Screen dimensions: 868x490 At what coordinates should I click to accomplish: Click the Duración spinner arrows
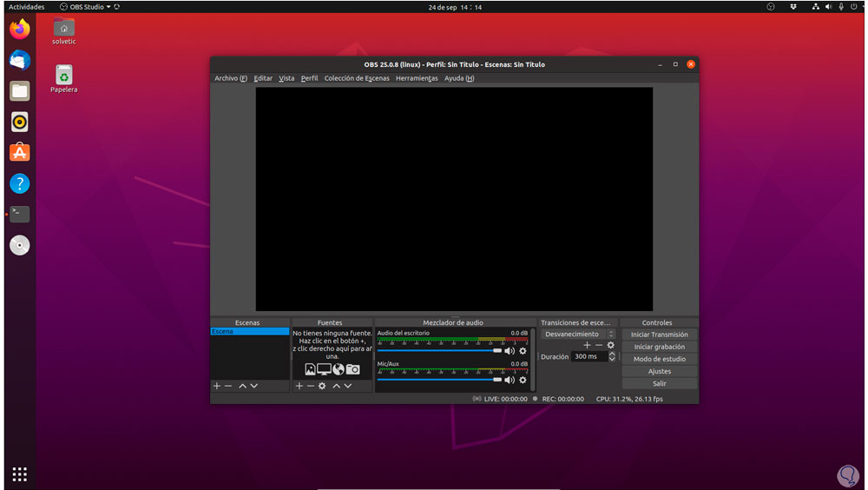pyautogui.click(x=612, y=356)
